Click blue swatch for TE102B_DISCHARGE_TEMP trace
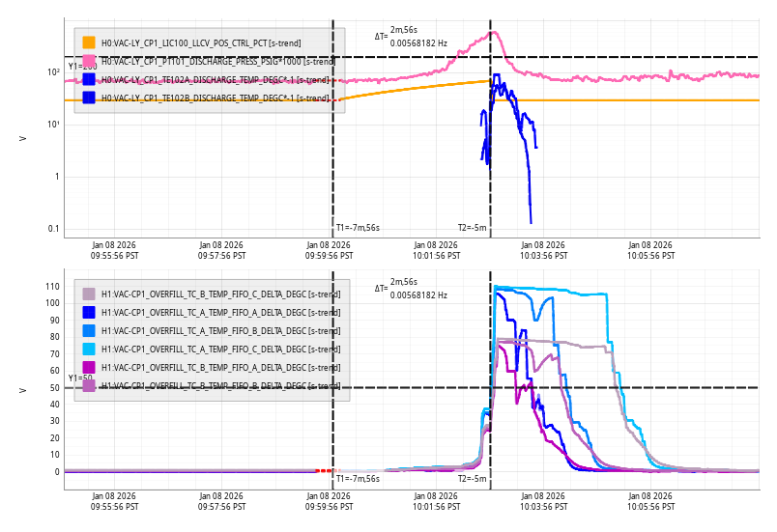This screenshot has height=532, width=777. pyautogui.click(x=89, y=98)
